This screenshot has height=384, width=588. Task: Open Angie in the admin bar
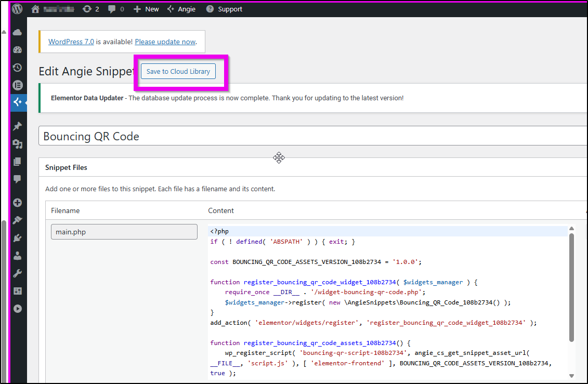tap(181, 9)
